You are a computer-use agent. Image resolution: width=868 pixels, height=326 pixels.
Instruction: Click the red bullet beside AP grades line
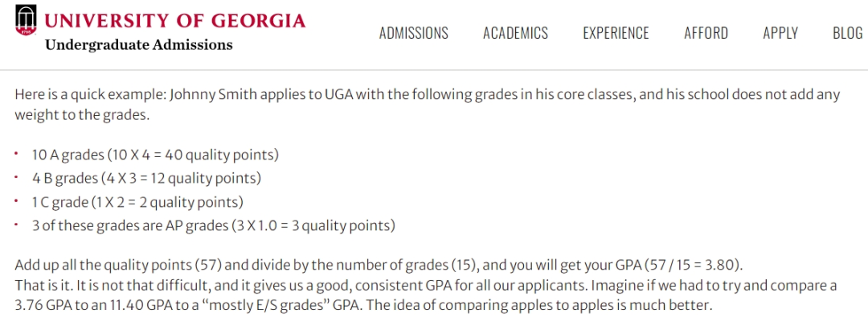point(17,224)
